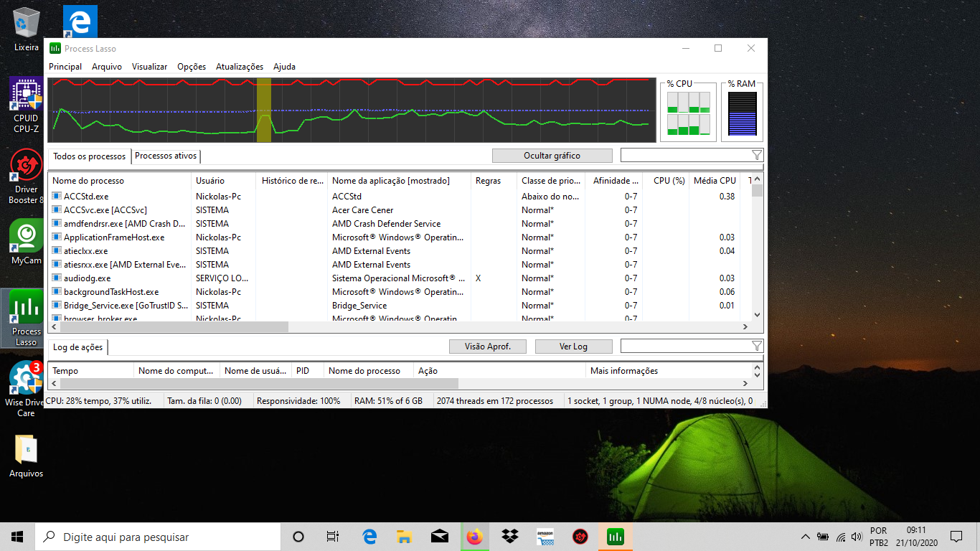Sort by the Classe de prio... column header
The image size is (980, 551).
tap(551, 181)
